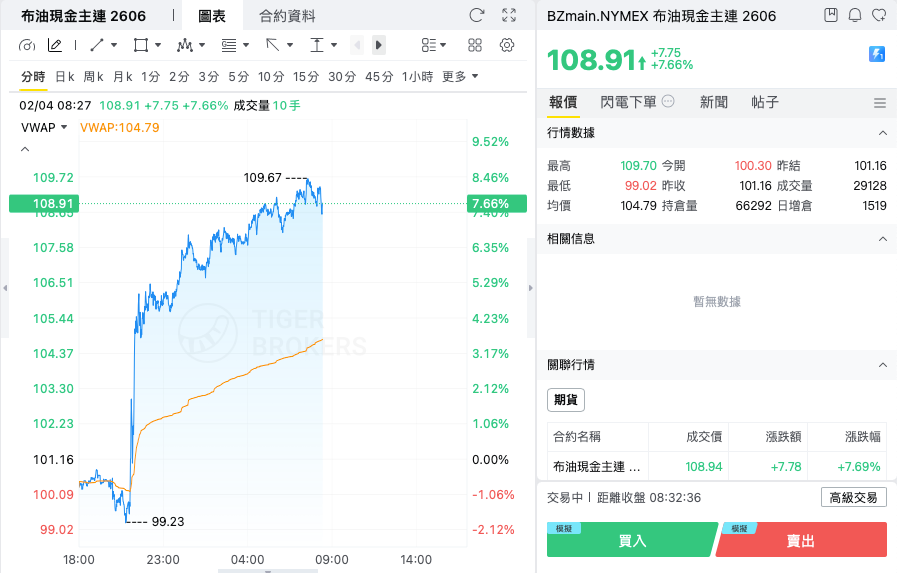The height and width of the screenshot is (573, 897).
Task: Select the 報價 tab
Action: tap(563, 102)
